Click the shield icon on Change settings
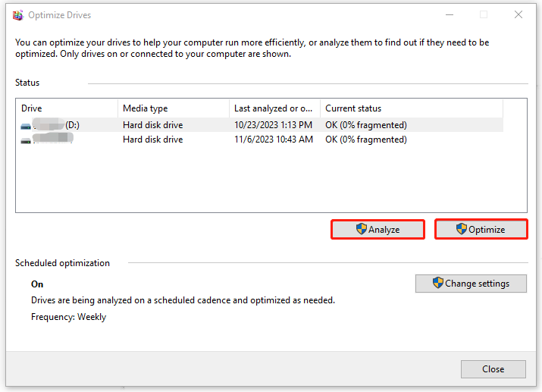Viewport: 542px width, 392px height. pyautogui.click(x=437, y=284)
